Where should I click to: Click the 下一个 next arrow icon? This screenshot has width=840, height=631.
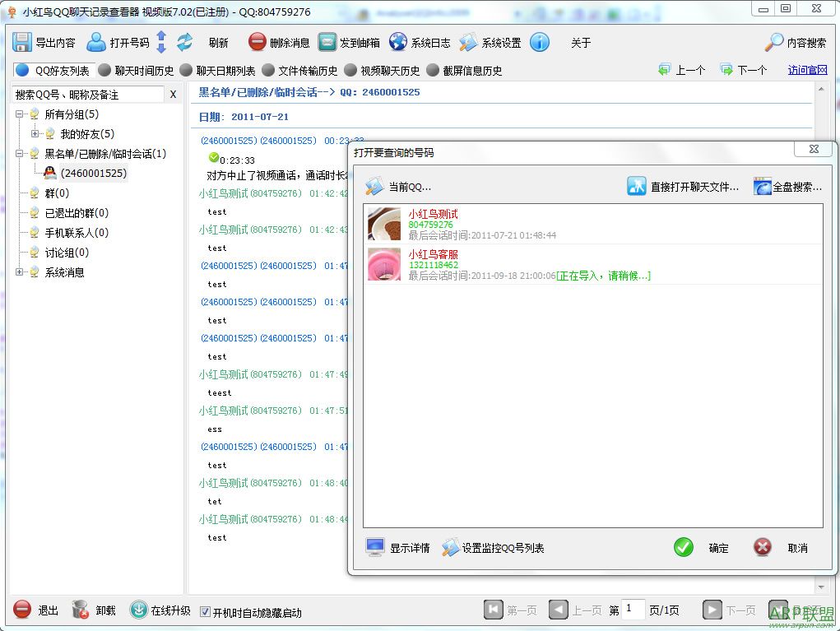726,70
